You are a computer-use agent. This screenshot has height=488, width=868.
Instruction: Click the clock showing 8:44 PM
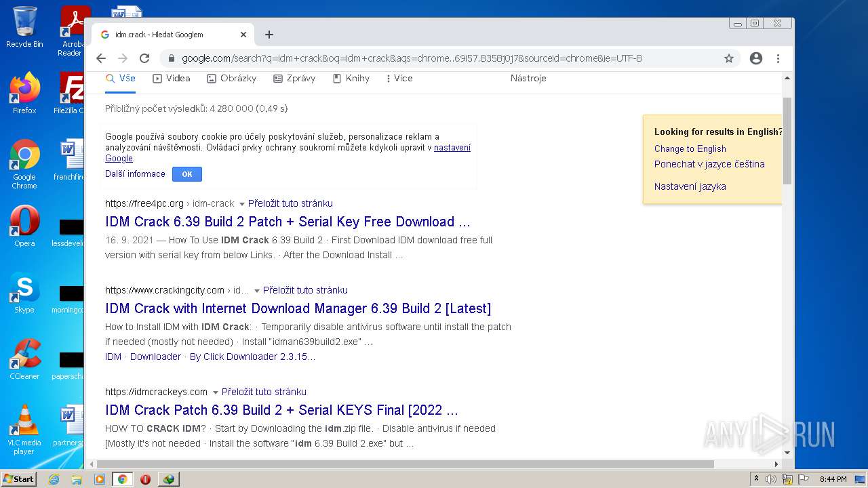(x=833, y=479)
